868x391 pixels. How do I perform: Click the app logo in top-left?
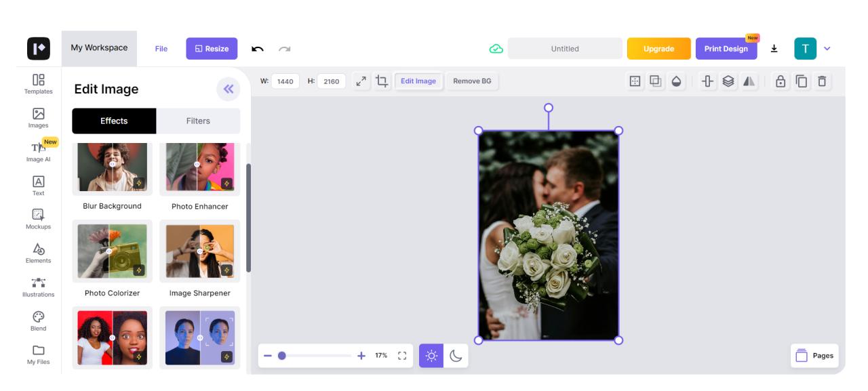(39, 49)
